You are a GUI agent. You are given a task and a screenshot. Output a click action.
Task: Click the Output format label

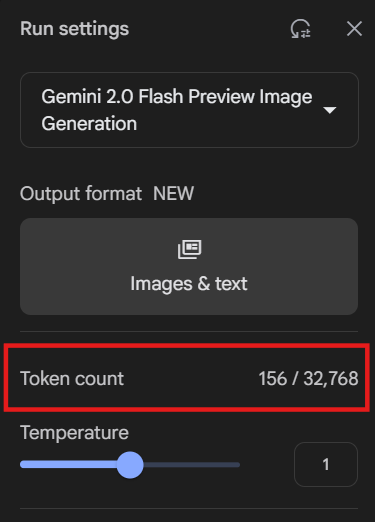[x=81, y=194]
